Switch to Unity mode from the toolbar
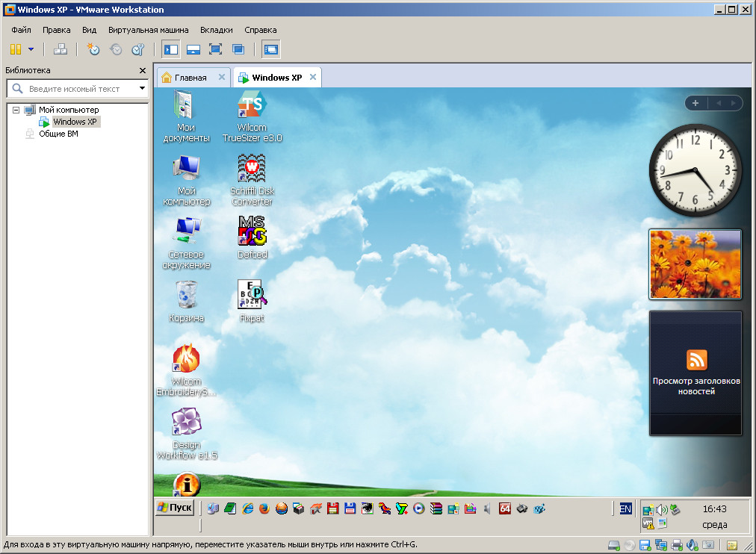This screenshot has height=554, width=756. click(238, 49)
